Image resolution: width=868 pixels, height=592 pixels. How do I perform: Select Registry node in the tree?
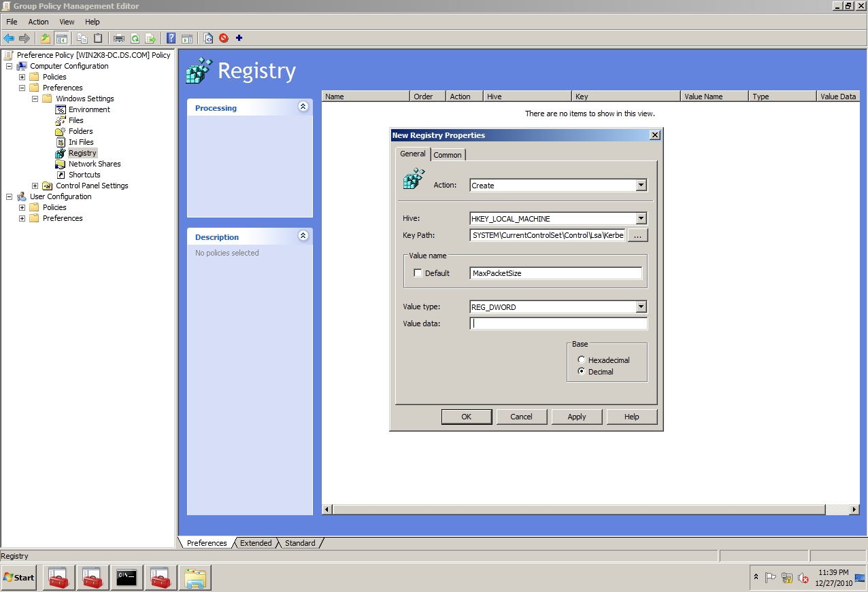pyautogui.click(x=82, y=153)
